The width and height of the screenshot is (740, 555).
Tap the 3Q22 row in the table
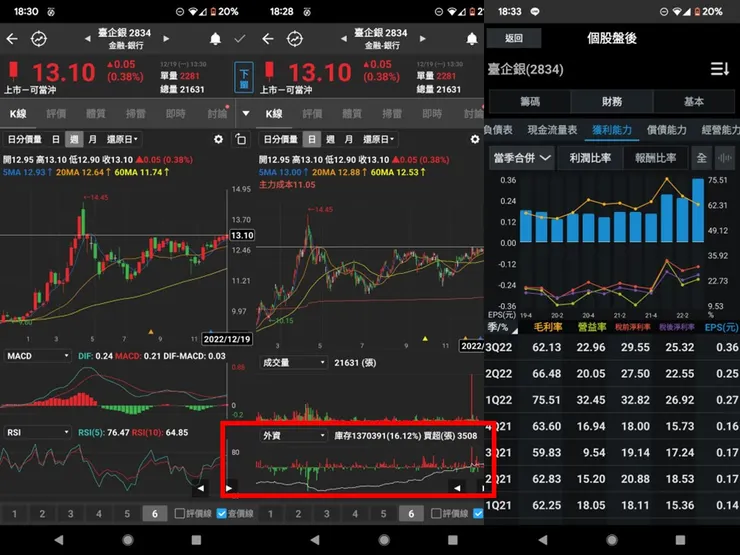coord(612,347)
